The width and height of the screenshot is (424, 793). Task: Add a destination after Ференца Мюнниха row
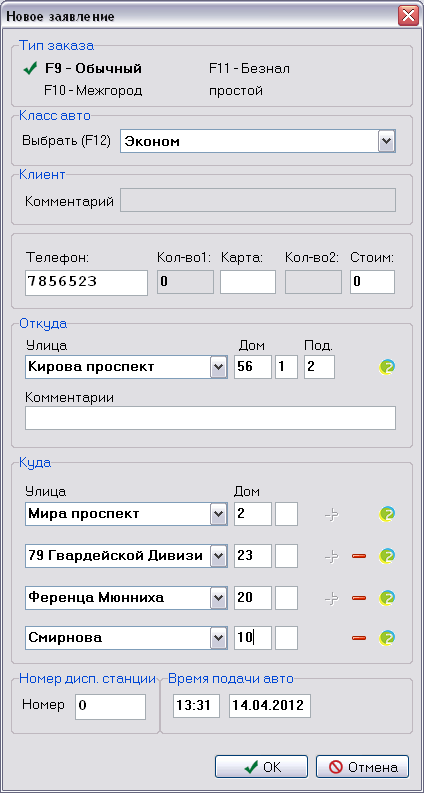(x=331, y=598)
